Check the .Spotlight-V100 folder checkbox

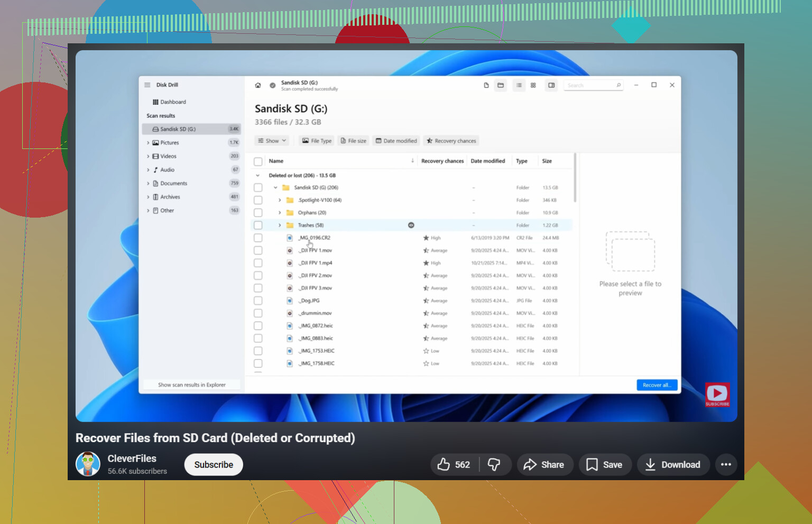tap(258, 200)
